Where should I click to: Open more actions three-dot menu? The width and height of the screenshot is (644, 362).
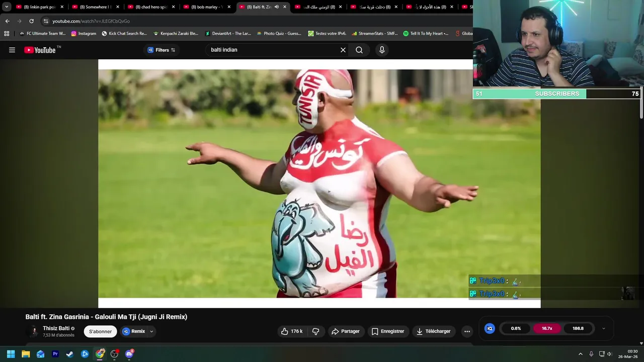467,331
